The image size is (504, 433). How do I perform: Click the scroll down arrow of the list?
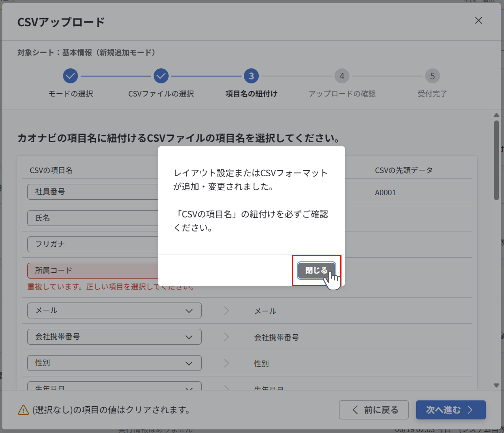pyautogui.click(x=496, y=385)
